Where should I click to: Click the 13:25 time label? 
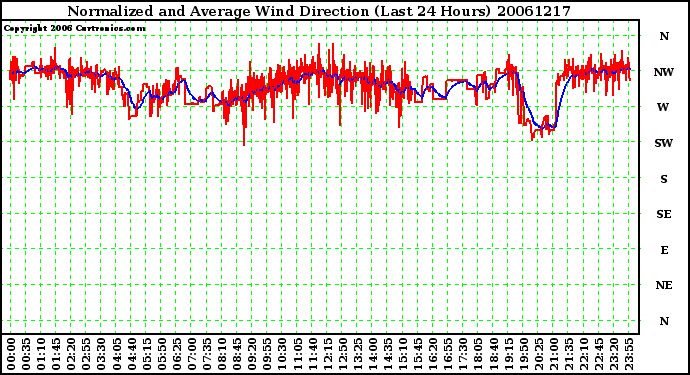tap(357, 354)
